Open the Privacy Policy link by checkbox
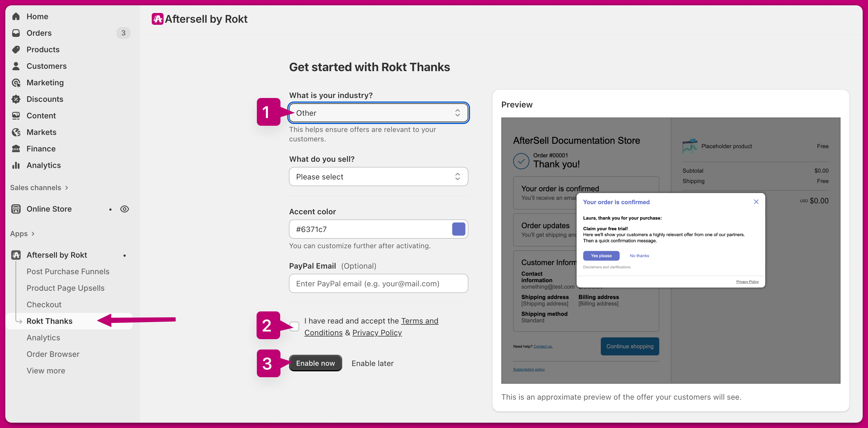Image resolution: width=868 pixels, height=428 pixels. 377,333
